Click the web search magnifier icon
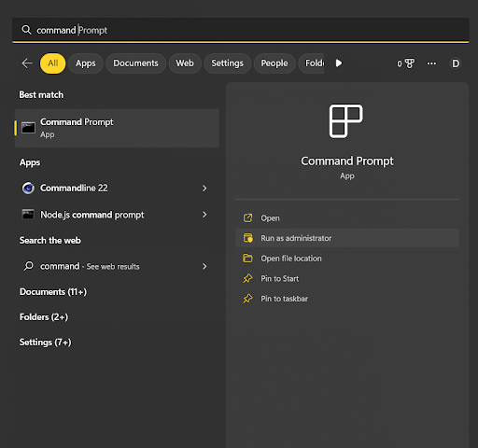The image size is (478, 448). [28, 266]
